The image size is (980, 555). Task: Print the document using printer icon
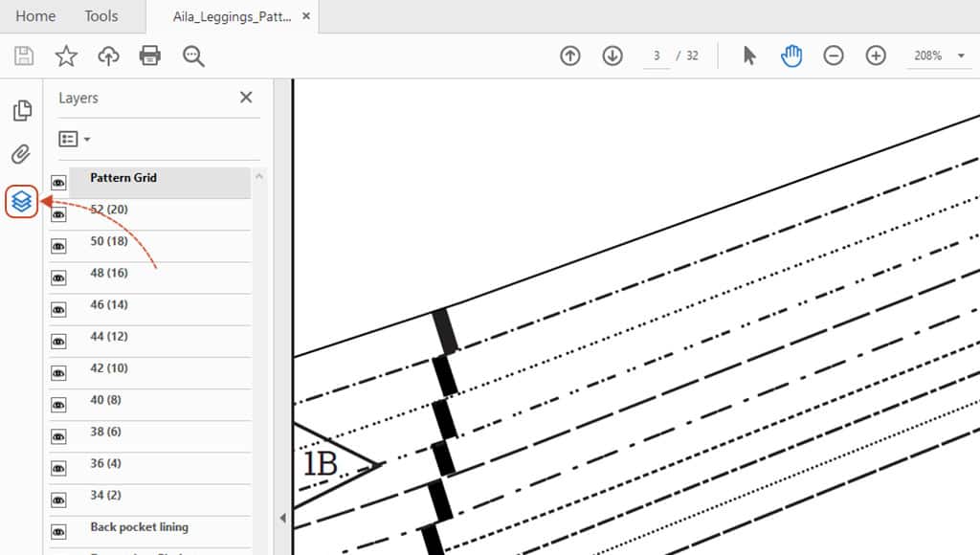[x=150, y=56]
